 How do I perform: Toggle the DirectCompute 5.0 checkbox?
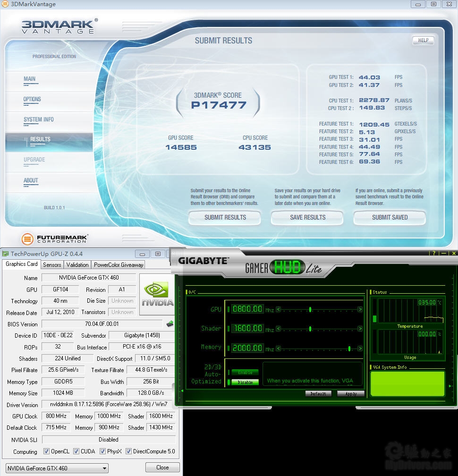point(129,451)
